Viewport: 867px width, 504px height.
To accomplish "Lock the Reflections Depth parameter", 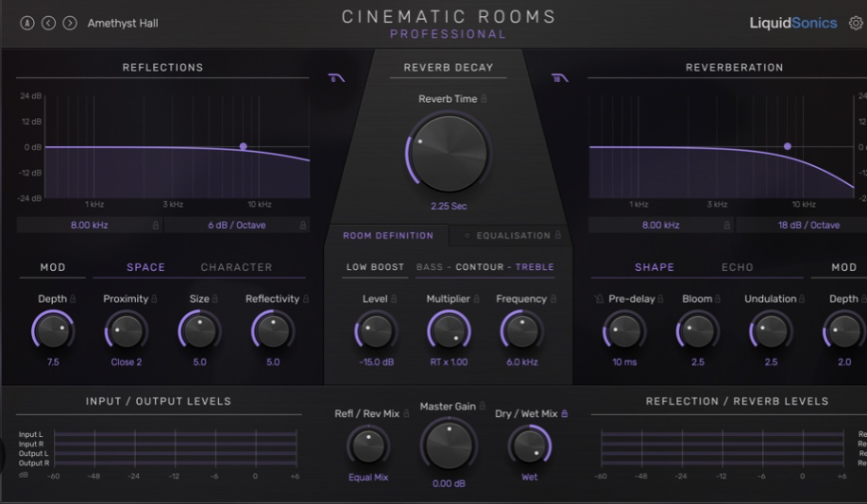I will (73, 298).
